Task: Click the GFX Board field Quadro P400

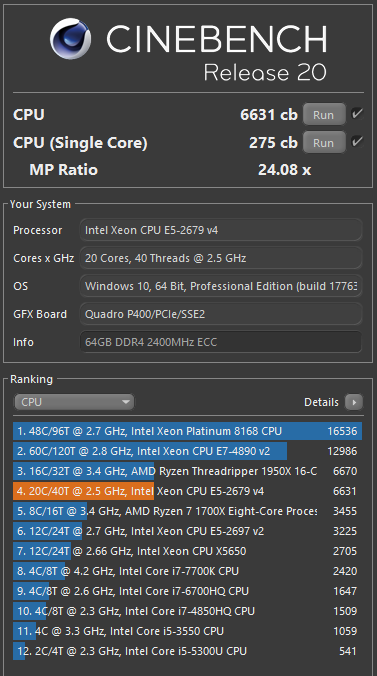Action: 221,314
